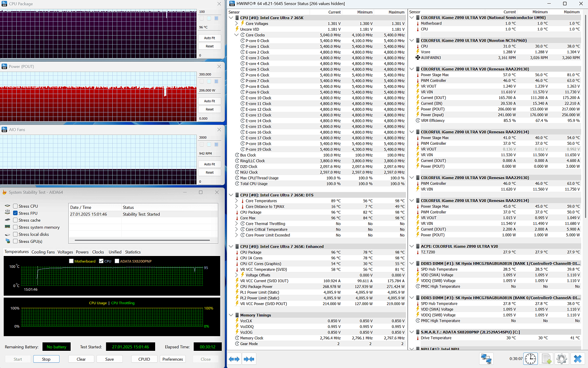Click the disk icon beside Stress local disks
Viewport: 588px width, 368px height.
click(x=7, y=234)
